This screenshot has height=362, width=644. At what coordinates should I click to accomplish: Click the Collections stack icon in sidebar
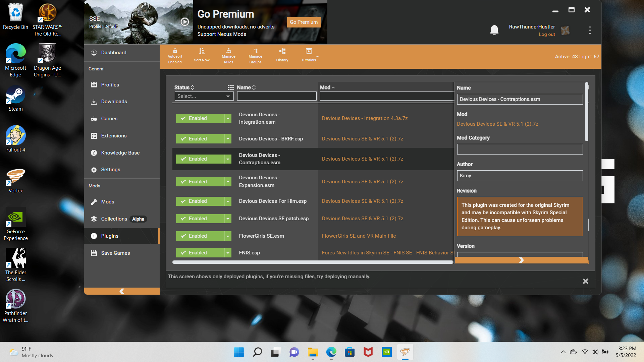click(94, 219)
